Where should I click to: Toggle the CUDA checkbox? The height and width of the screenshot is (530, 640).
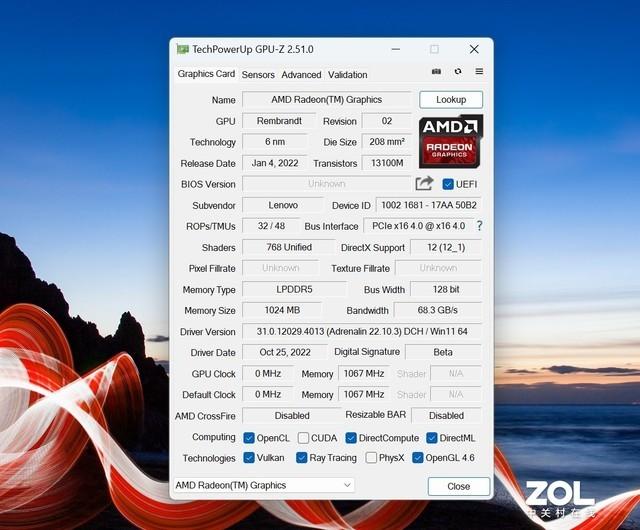303,438
